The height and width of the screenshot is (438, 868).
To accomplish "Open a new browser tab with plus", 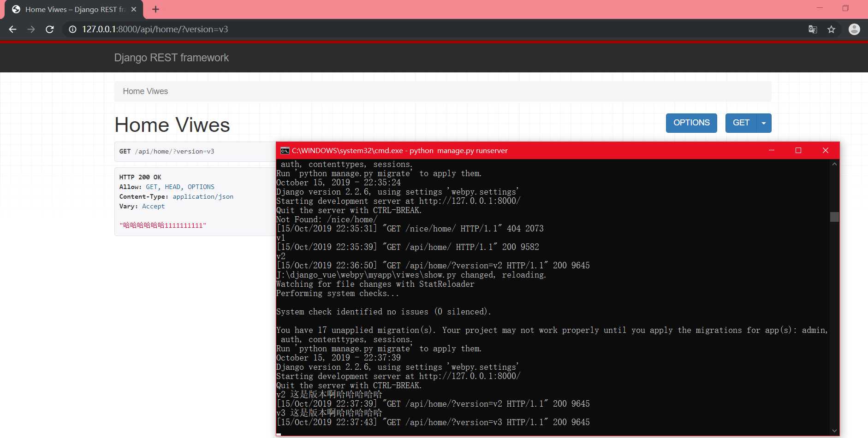I will 155,9.
